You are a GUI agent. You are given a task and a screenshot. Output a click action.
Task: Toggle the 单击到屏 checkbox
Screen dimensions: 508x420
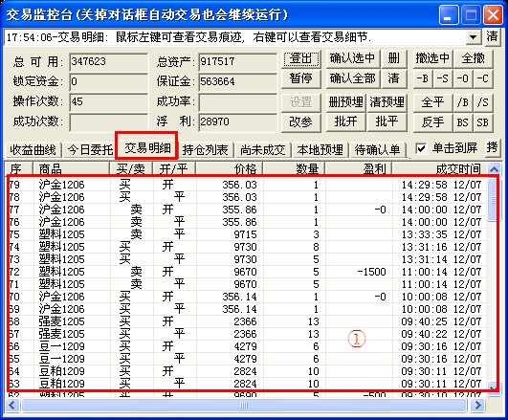[x=421, y=148]
